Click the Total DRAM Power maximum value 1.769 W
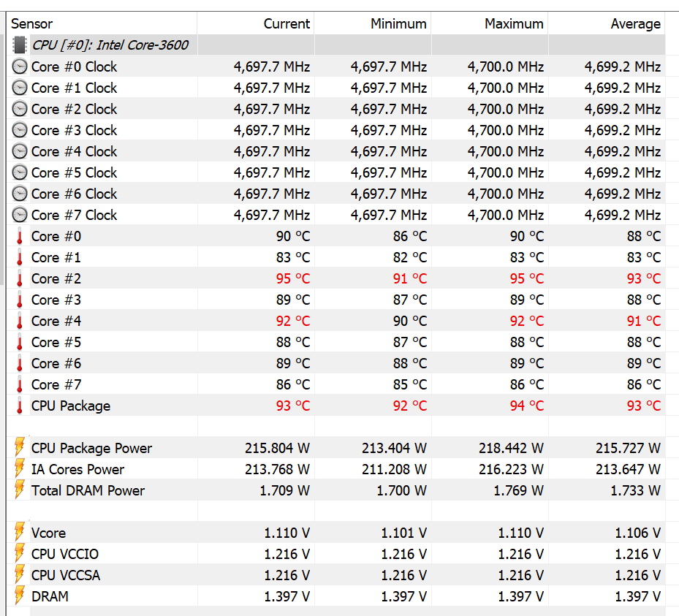This screenshot has width=679, height=616. pyautogui.click(x=519, y=490)
